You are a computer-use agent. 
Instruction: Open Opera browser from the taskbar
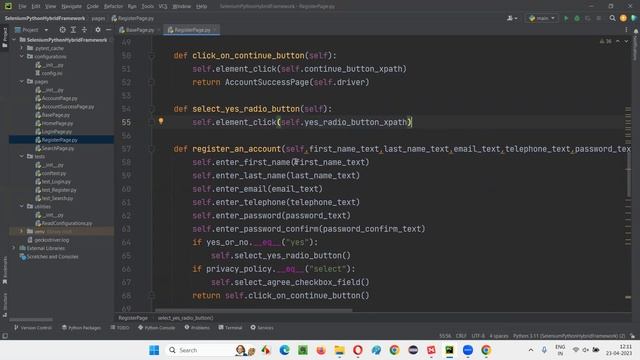(358, 350)
